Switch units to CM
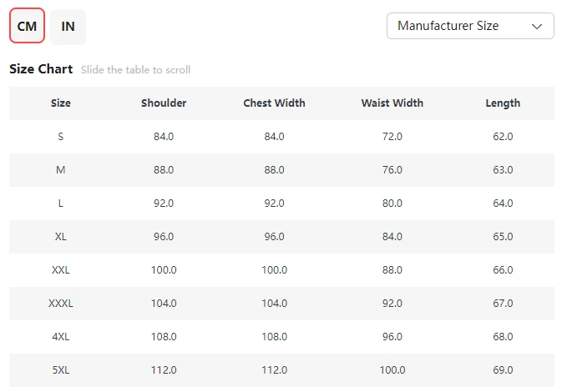Image resolution: width=562 pixels, height=392 pixels. (27, 27)
